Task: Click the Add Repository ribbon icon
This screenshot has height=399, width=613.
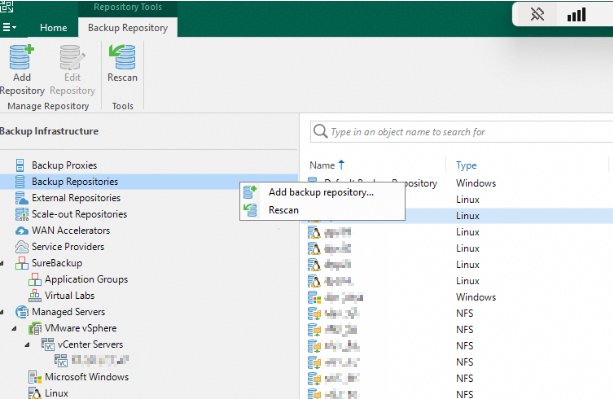Action: 22,57
